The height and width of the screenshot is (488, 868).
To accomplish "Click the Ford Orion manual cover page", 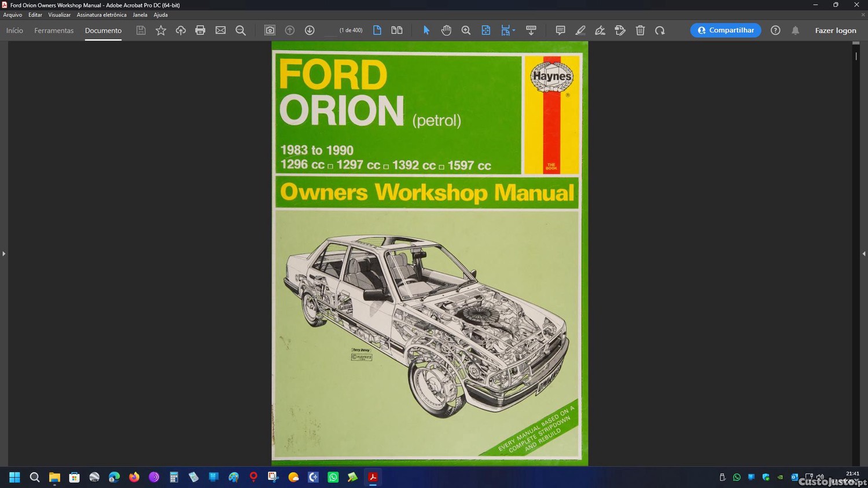I will click(x=430, y=253).
